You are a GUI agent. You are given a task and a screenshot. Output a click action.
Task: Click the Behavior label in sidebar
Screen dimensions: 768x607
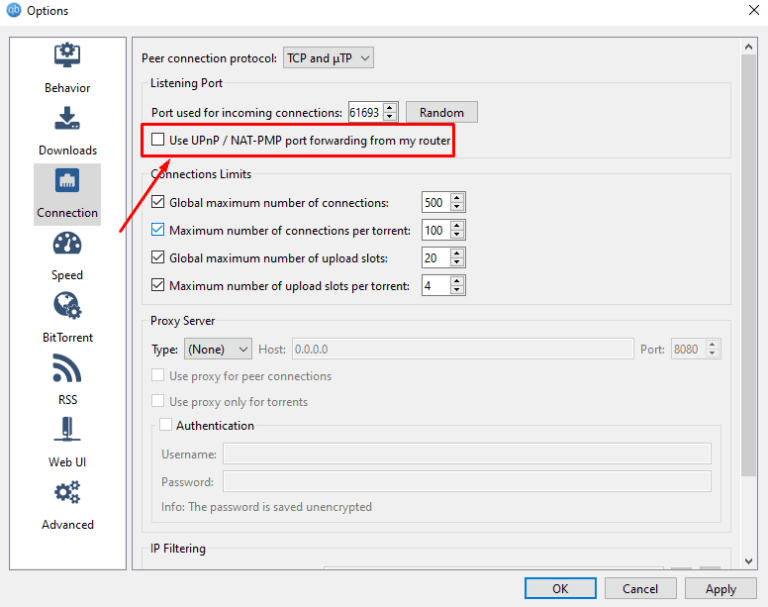click(67, 88)
